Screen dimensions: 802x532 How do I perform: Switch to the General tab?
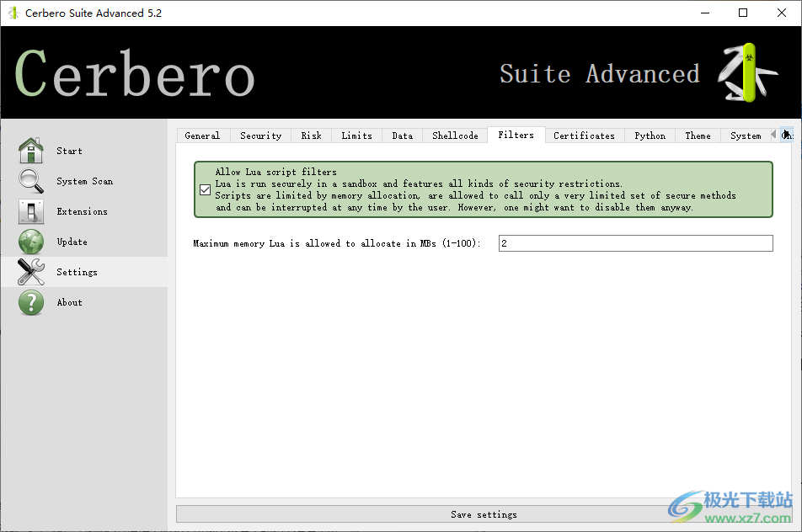coord(202,135)
